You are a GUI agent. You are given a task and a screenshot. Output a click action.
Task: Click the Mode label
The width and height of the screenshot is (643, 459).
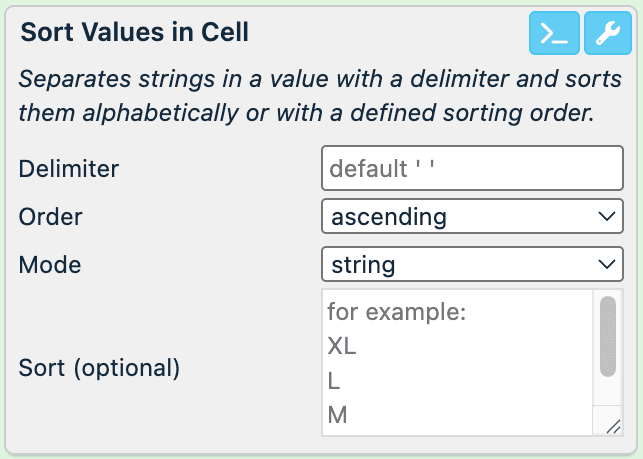[x=50, y=265]
